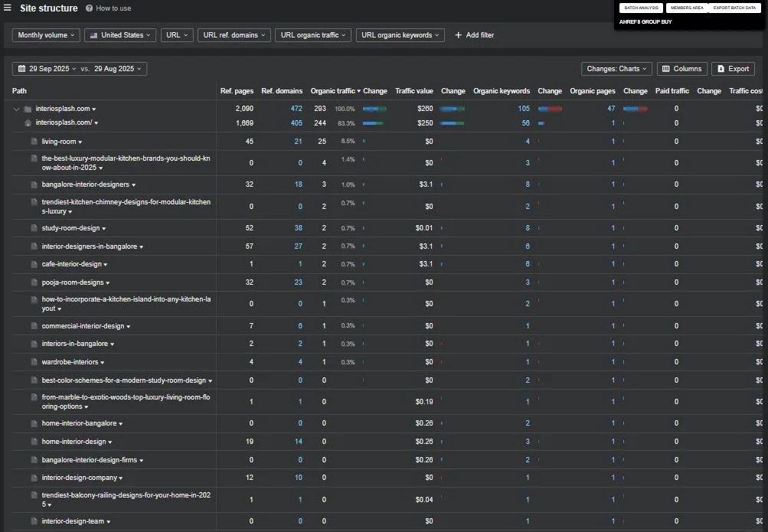
Task: Open the Changes: Charts dropdown
Action: pos(616,69)
